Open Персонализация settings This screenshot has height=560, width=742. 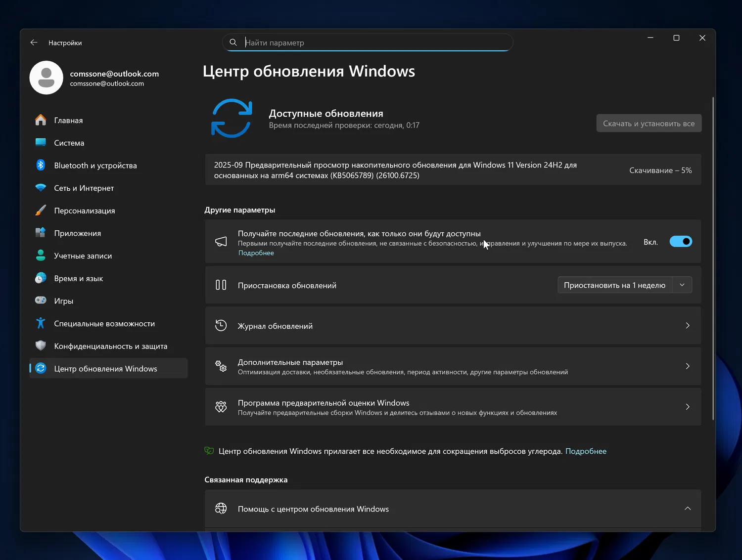point(108,211)
